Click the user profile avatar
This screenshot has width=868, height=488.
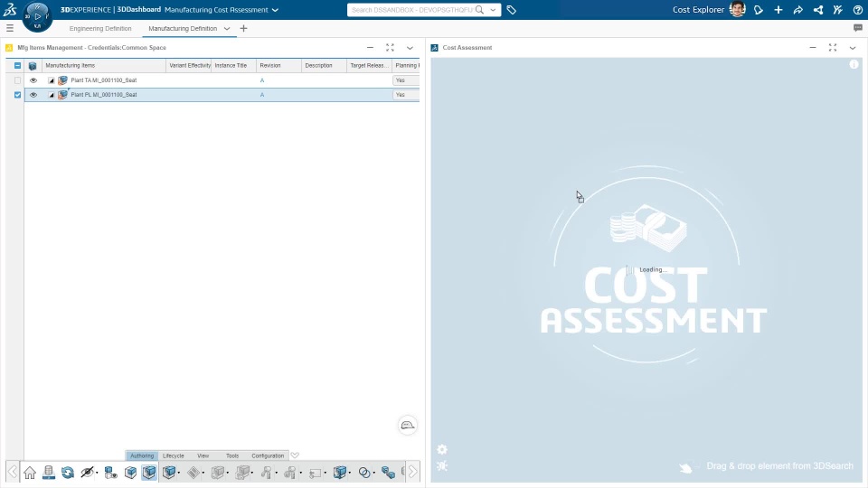click(x=738, y=9)
